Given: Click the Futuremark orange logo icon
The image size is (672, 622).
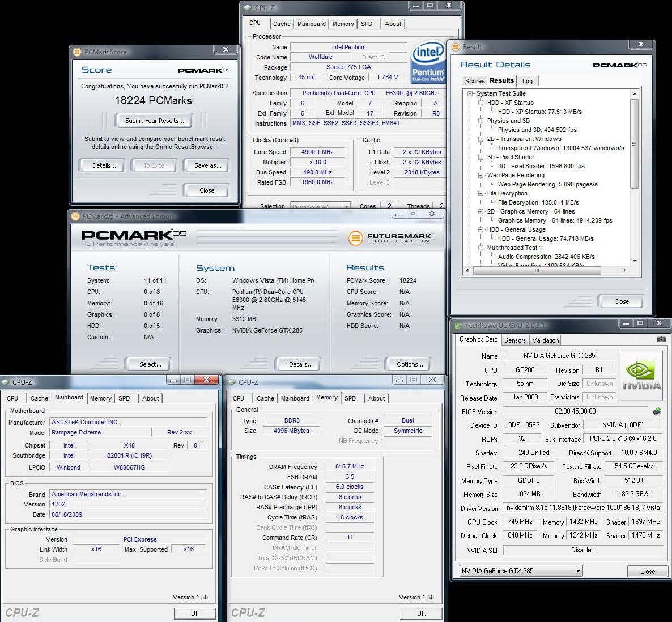Looking at the screenshot, I should [355, 238].
